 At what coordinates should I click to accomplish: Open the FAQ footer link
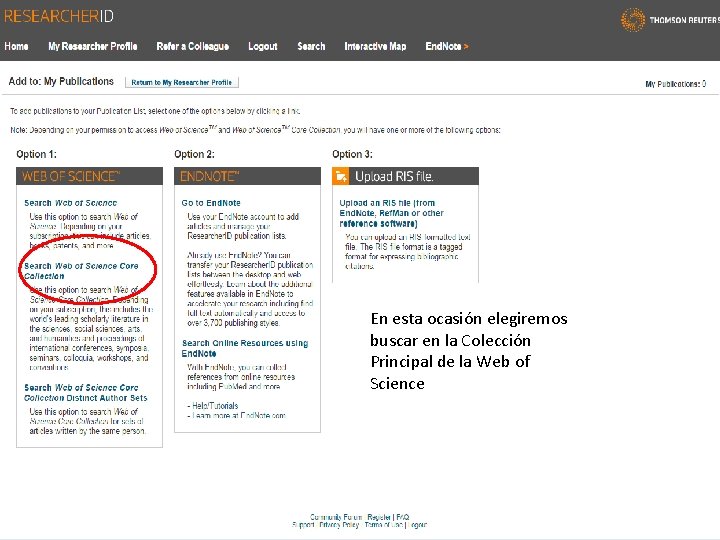(x=402, y=517)
